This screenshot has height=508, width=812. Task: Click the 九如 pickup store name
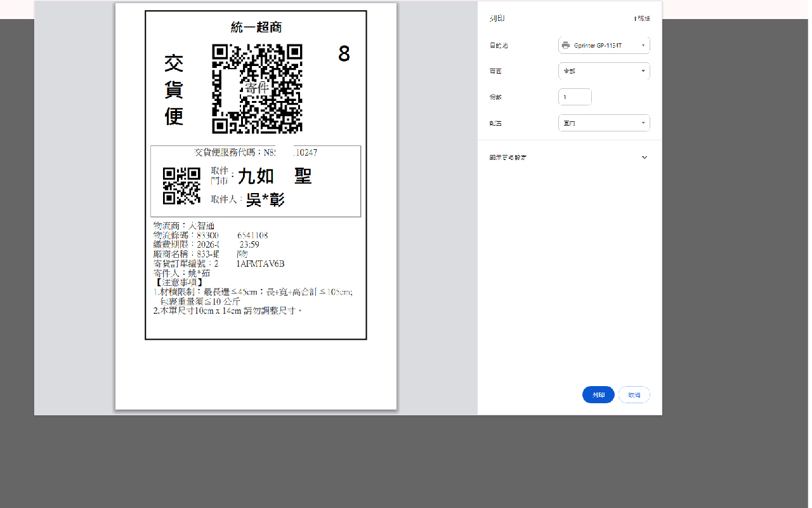coord(256,176)
